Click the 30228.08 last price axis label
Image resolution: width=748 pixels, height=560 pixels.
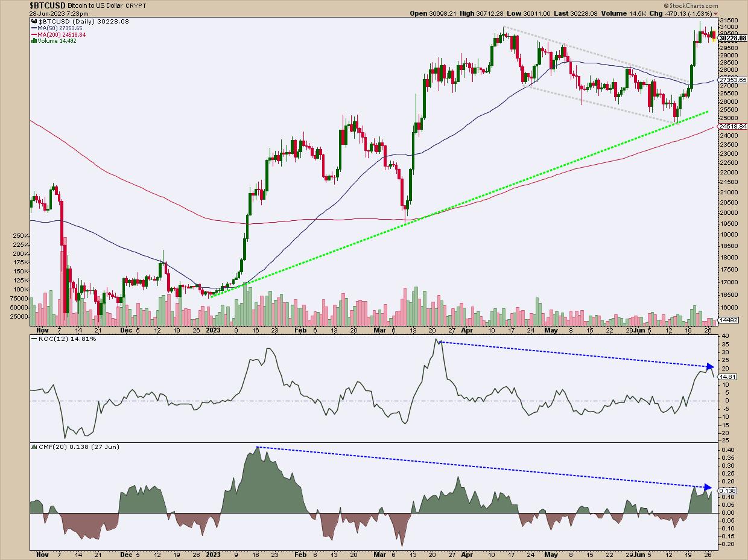pos(732,38)
